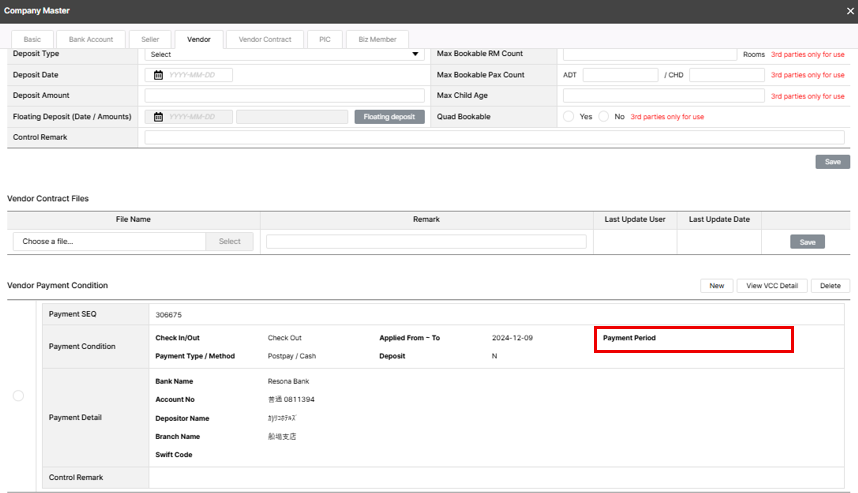Open the Biz Member tab
The height and width of the screenshot is (493, 858).
point(377,39)
